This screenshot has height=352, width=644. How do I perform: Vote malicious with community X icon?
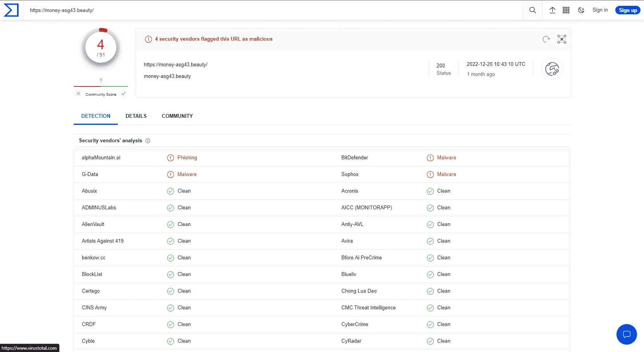pyautogui.click(x=78, y=94)
